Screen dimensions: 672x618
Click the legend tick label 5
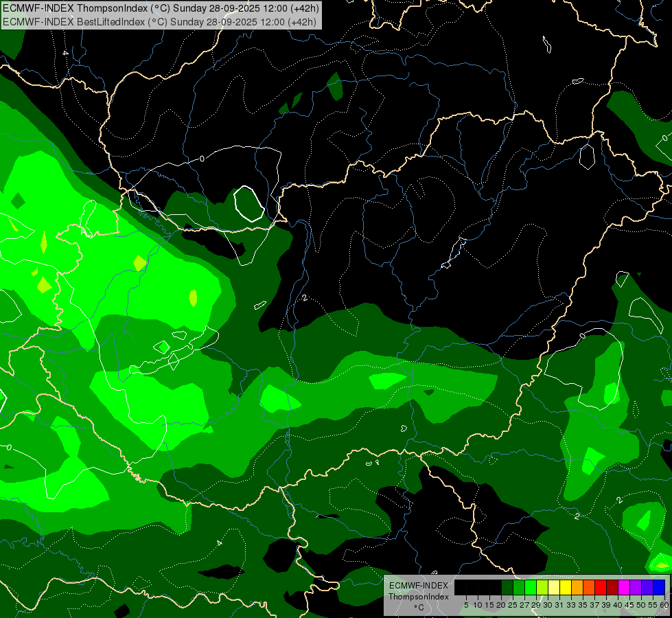pyautogui.click(x=466, y=605)
